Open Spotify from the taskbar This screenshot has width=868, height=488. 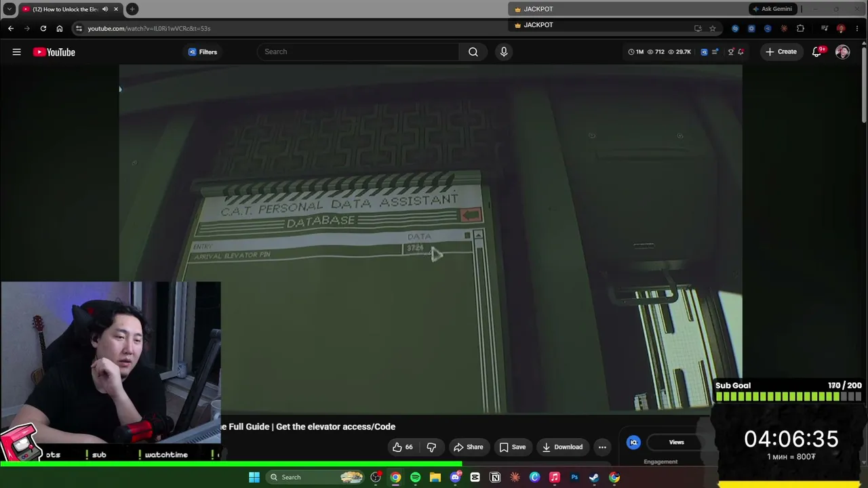pyautogui.click(x=416, y=477)
